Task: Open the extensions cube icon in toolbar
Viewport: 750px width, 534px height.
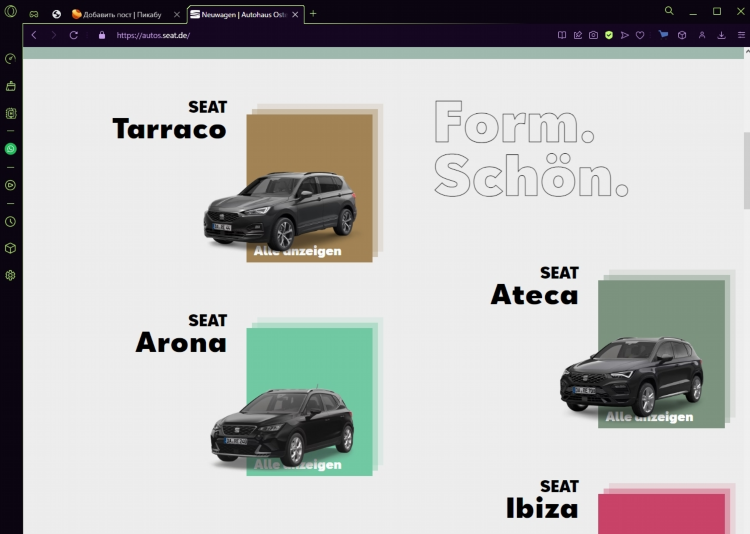Action: [683, 35]
